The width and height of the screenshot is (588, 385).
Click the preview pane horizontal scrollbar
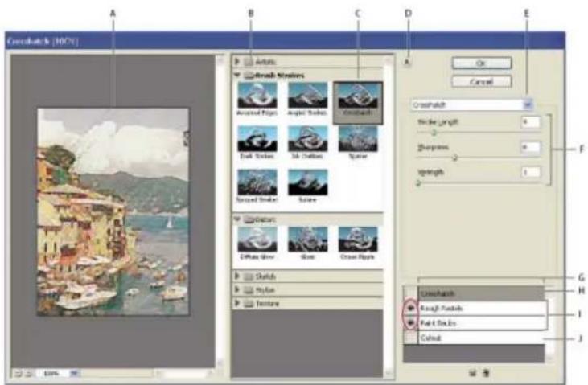[183, 374]
